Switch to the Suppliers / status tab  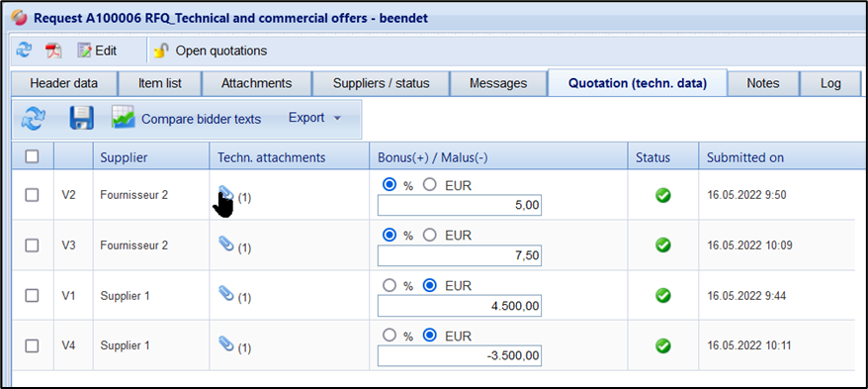pyautogui.click(x=381, y=84)
